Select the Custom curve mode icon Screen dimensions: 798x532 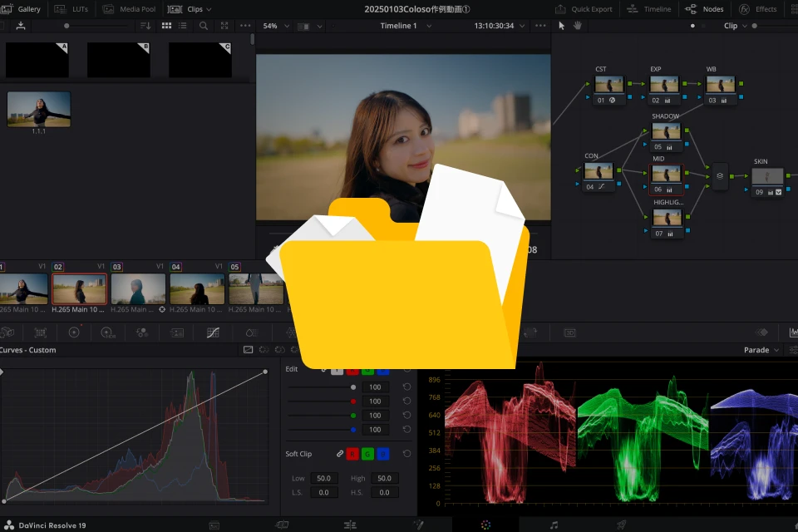coord(248,350)
